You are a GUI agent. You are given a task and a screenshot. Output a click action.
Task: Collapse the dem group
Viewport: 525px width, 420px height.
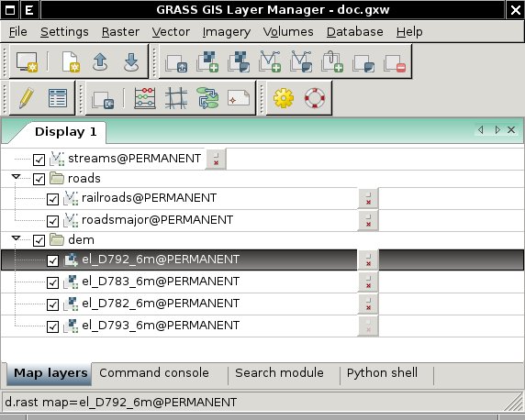[x=17, y=238]
